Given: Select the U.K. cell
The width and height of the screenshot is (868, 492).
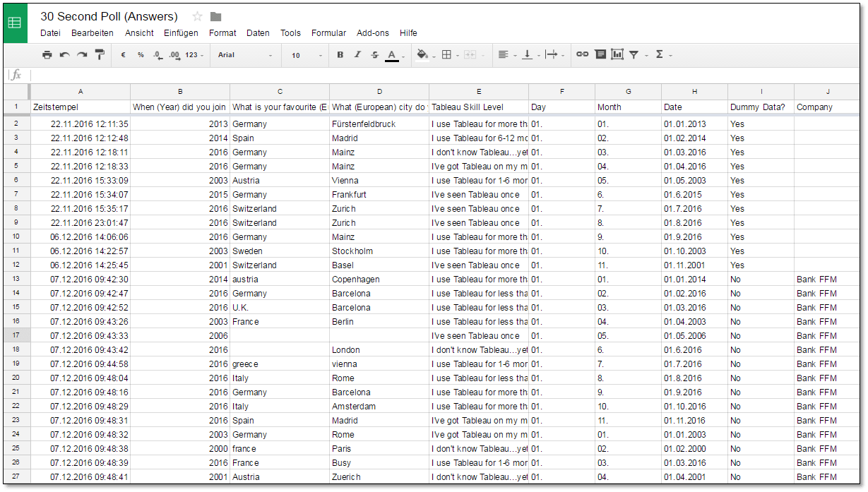Looking at the screenshot, I should (x=280, y=307).
